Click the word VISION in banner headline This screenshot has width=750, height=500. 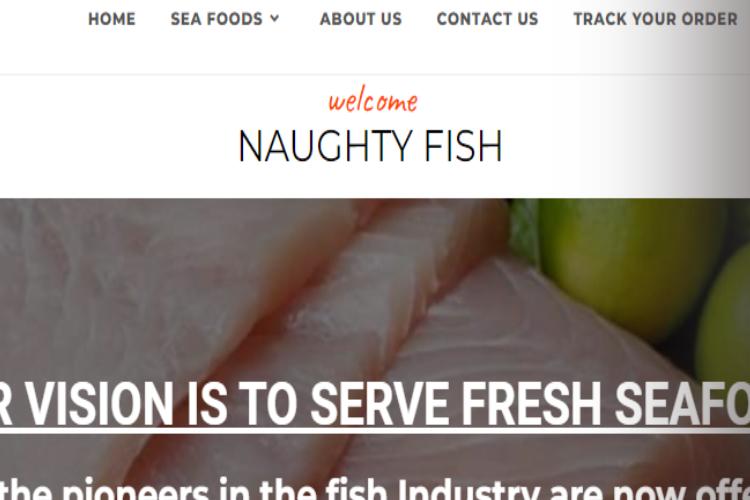[x=99, y=404]
